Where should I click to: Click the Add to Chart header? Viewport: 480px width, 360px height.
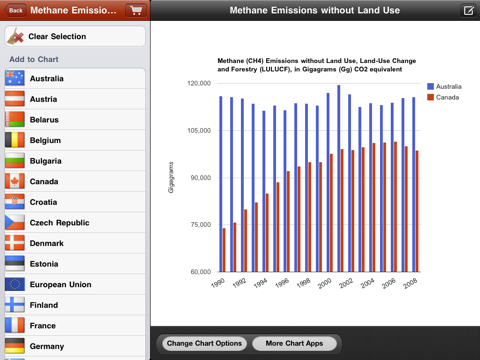34,59
